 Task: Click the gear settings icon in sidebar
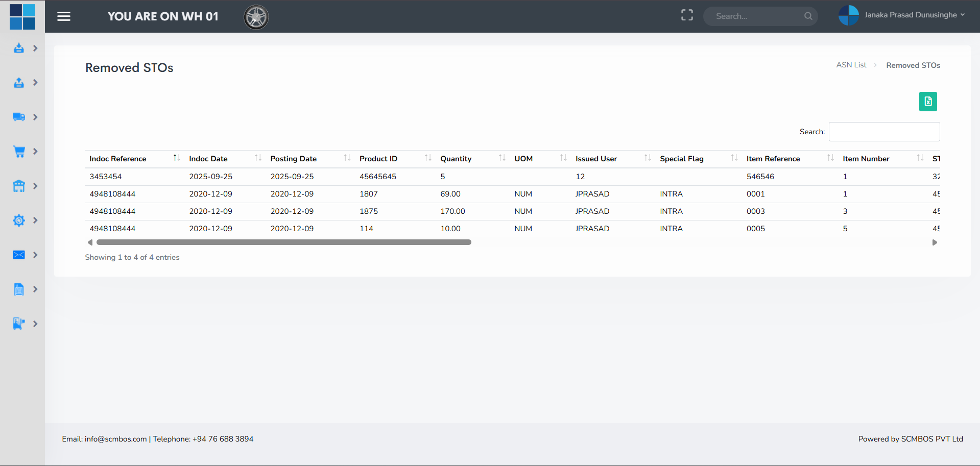pos(19,220)
